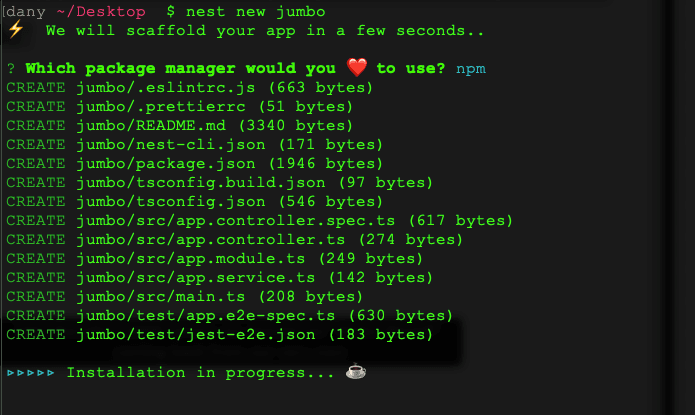Click the "Installation in progress..." status text
The height and width of the screenshot is (415, 695).
tap(200, 373)
